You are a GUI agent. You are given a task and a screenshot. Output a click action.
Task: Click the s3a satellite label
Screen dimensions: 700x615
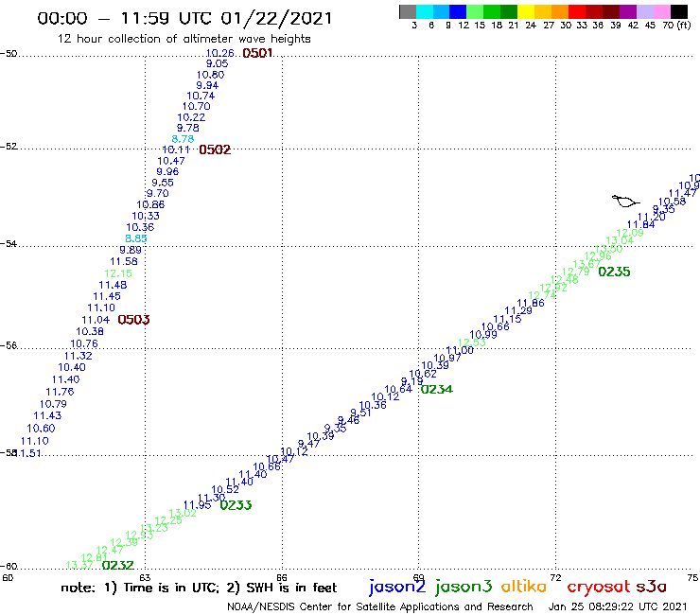[651, 587]
